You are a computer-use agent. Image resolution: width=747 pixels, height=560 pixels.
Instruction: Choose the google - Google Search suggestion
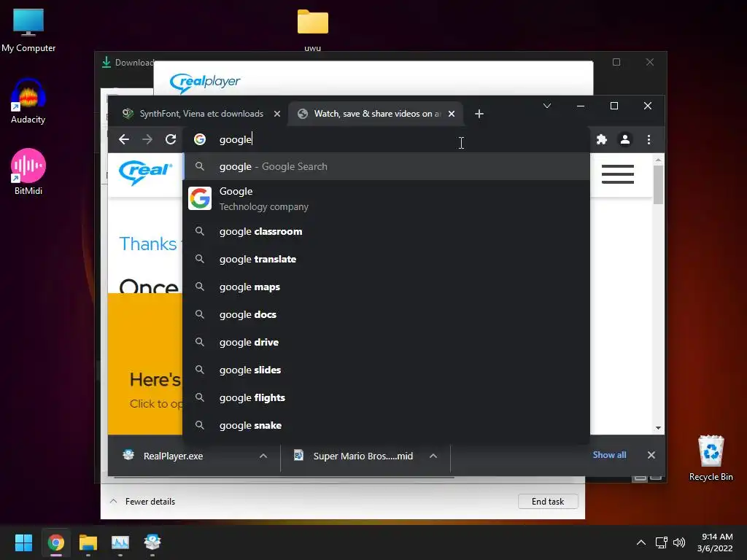point(386,167)
